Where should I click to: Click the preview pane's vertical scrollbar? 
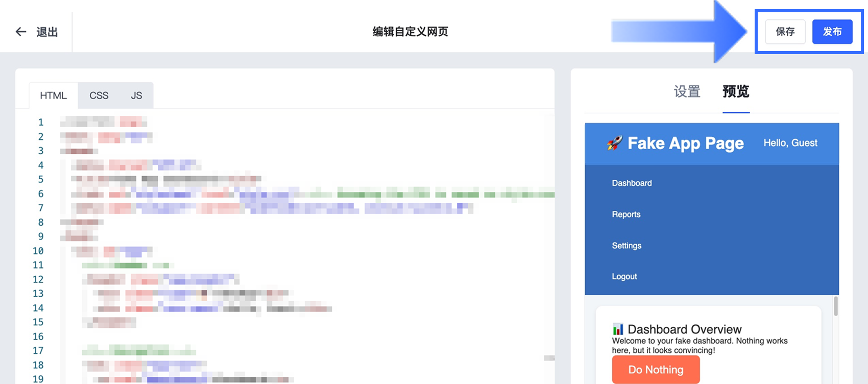click(836, 306)
